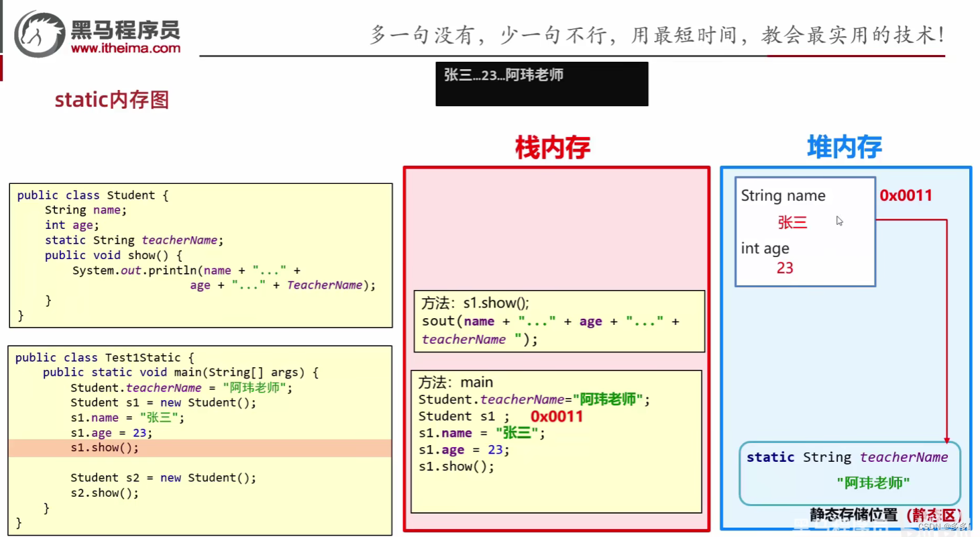Viewport: 980px width, 537px height.
Task: Click the 张三 value inside the heap object
Action: pos(794,222)
